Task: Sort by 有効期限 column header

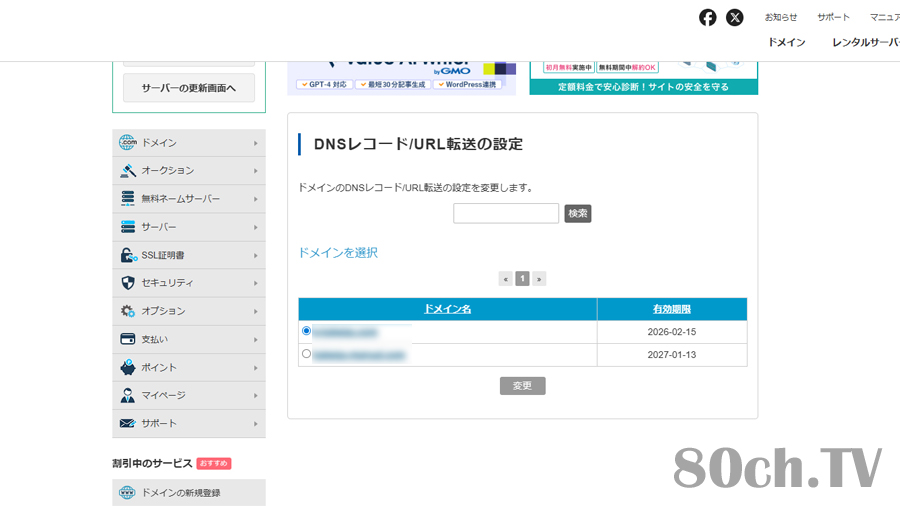Action: point(672,309)
